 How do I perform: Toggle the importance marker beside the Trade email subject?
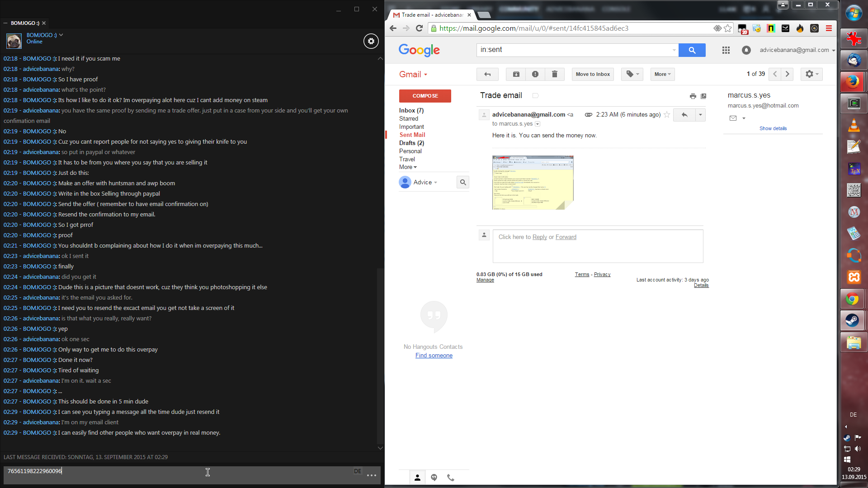point(536,96)
